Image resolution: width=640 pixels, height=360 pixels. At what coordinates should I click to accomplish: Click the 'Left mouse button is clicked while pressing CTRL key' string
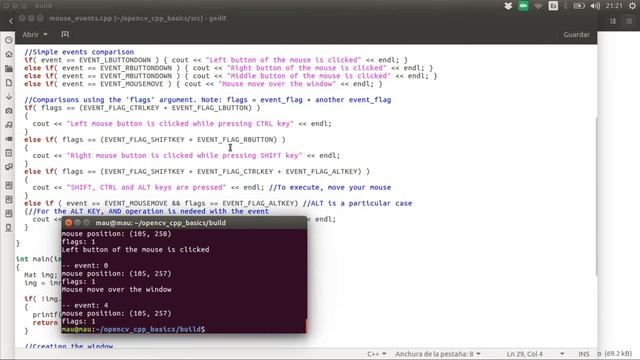click(x=180, y=124)
